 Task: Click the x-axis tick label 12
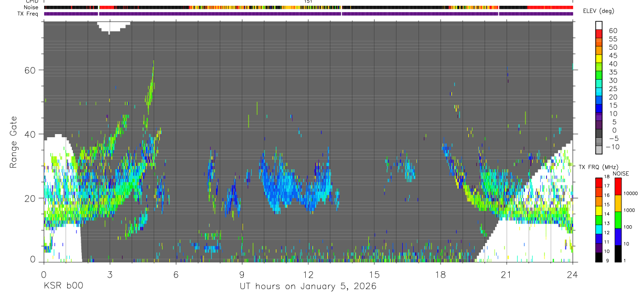(308, 274)
